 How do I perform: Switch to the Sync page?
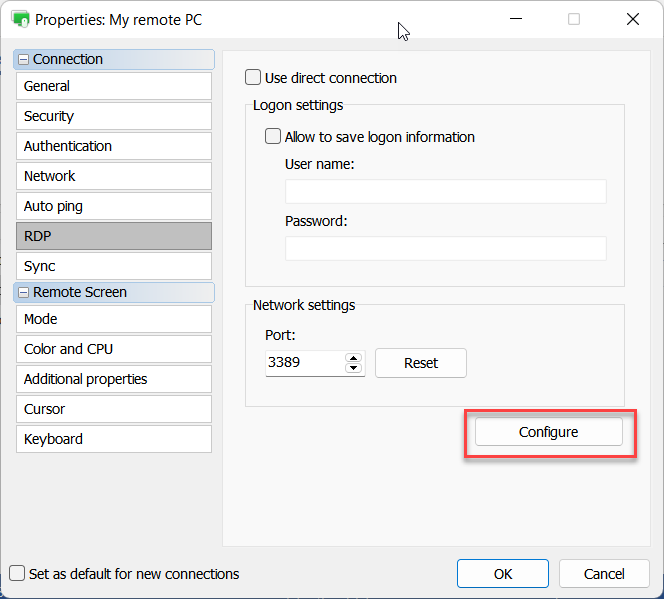tap(113, 266)
